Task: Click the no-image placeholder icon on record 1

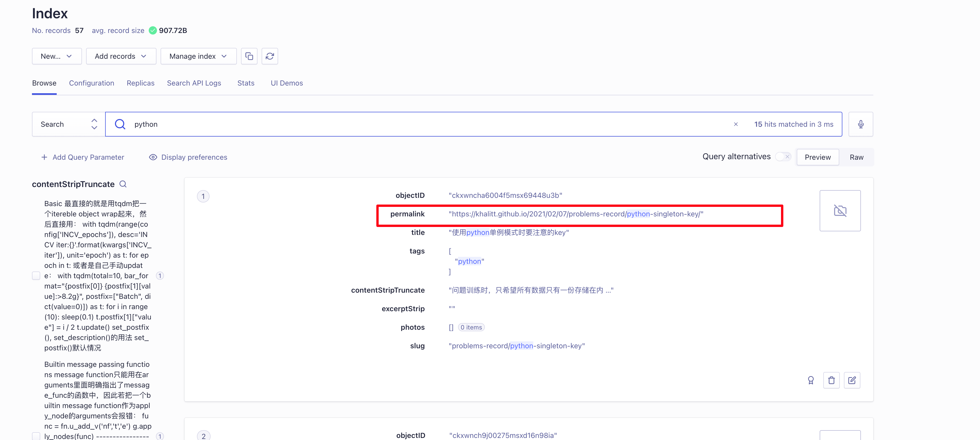Action: coord(840,211)
